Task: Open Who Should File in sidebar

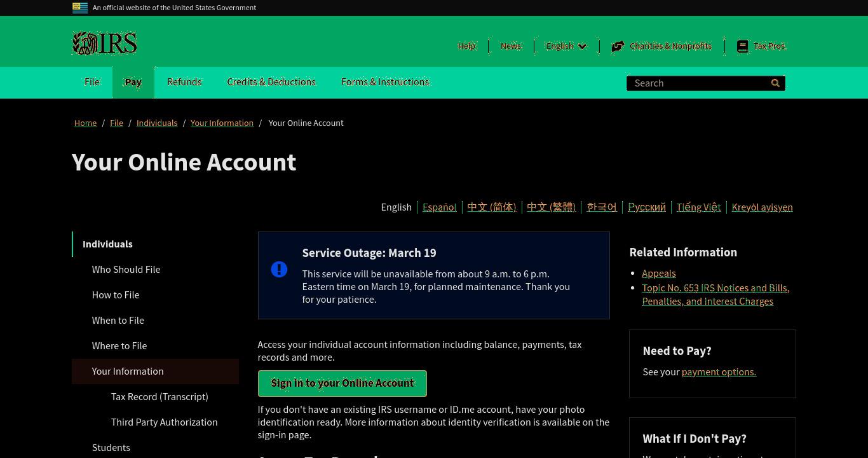Action: [x=126, y=270]
